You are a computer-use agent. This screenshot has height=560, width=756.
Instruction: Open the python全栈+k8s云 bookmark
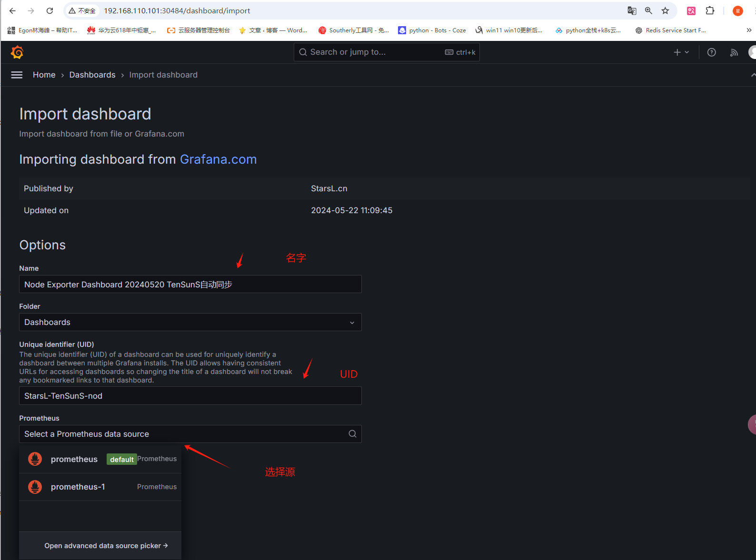click(x=588, y=30)
